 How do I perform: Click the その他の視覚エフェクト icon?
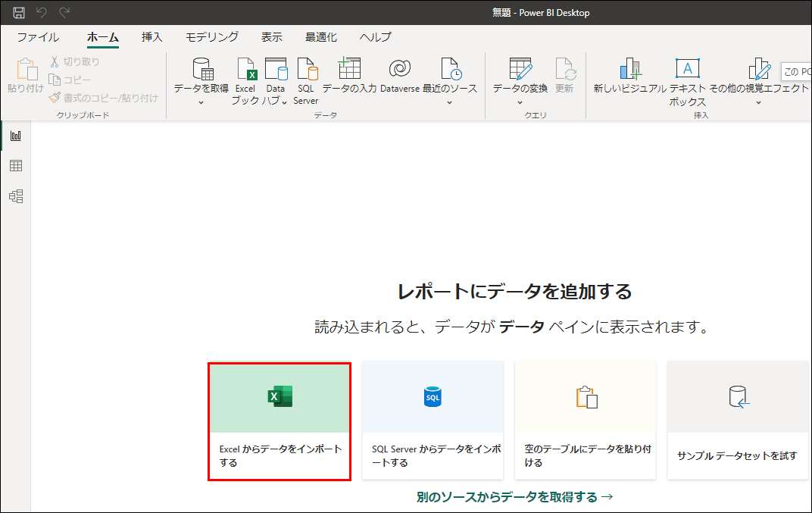point(759,69)
